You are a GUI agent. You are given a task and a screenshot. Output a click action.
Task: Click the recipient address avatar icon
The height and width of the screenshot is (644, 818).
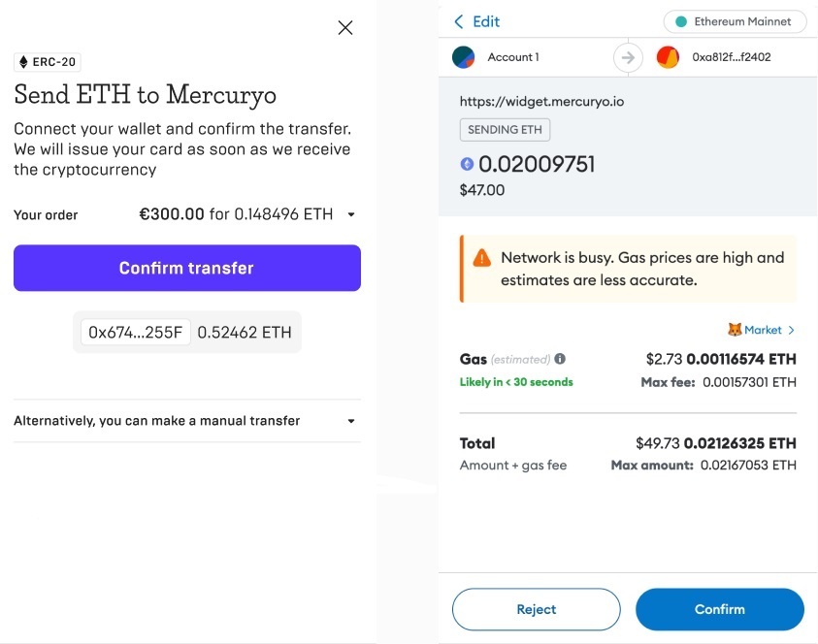point(668,57)
